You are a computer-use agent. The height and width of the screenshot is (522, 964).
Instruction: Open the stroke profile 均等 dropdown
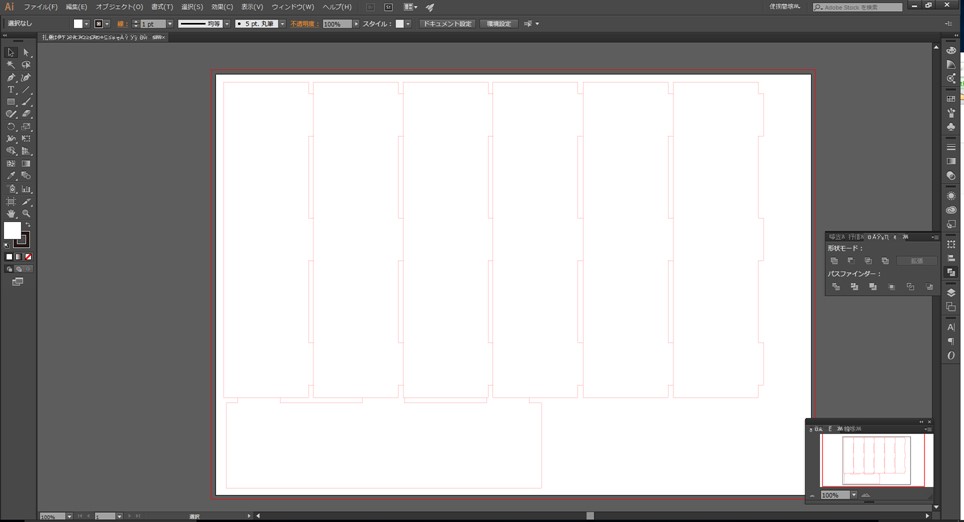tap(227, 24)
